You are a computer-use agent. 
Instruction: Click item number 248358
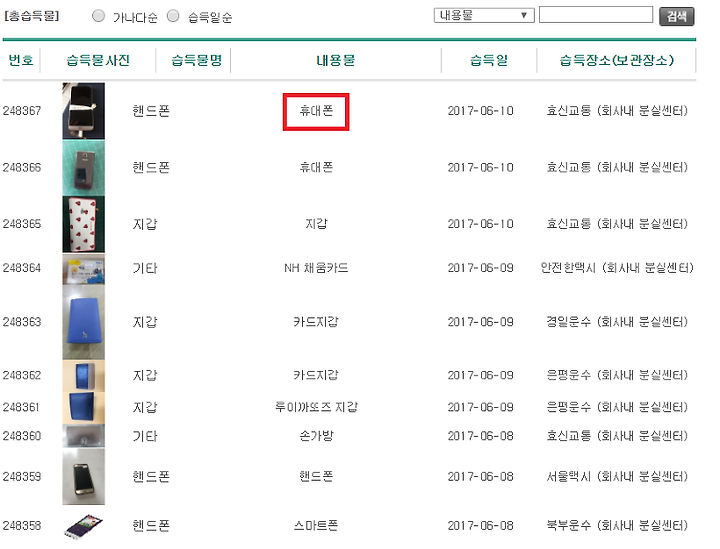coord(22,526)
